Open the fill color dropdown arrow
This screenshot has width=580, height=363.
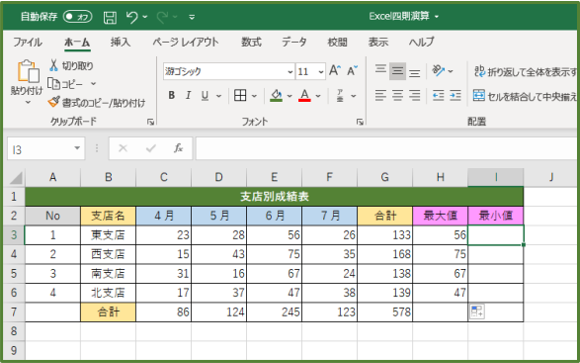coord(290,96)
